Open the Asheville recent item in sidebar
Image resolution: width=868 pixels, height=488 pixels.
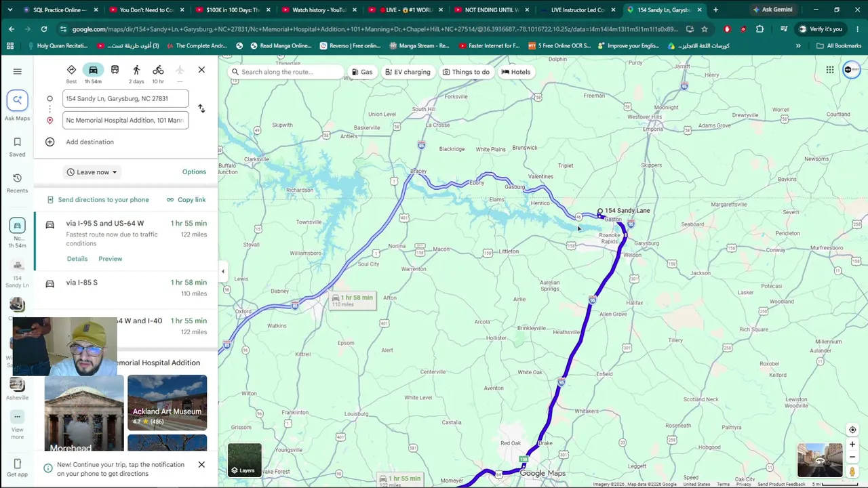18,389
